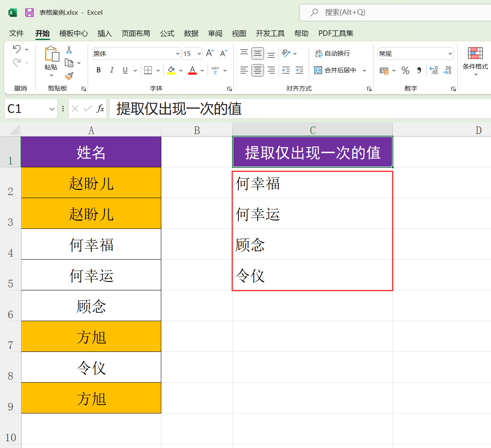Screen dimensions: 491x448
Task: Apply yellow fill color bucket
Action: pyautogui.click(x=171, y=70)
